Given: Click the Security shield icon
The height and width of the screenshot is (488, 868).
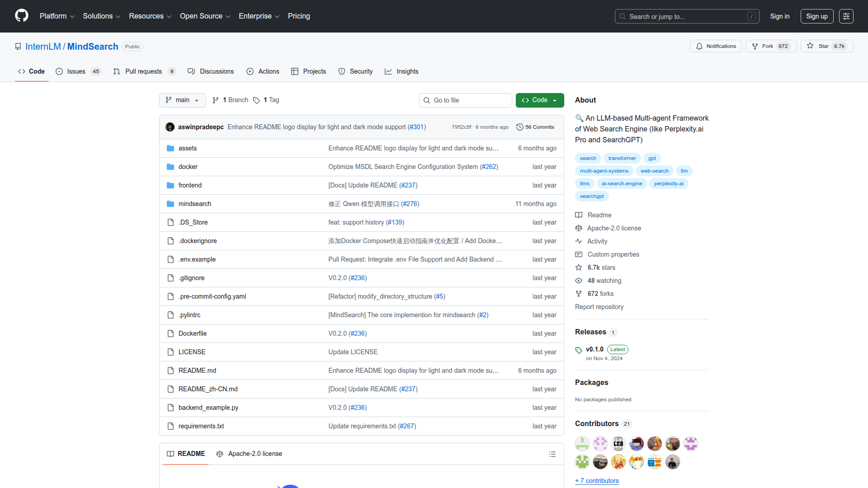Looking at the screenshot, I should (x=342, y=71).
